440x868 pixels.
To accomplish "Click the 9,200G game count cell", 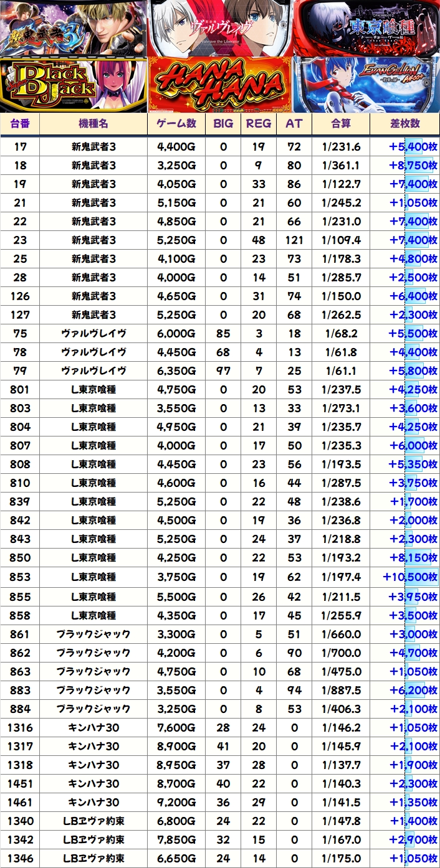I will [176, 802].
